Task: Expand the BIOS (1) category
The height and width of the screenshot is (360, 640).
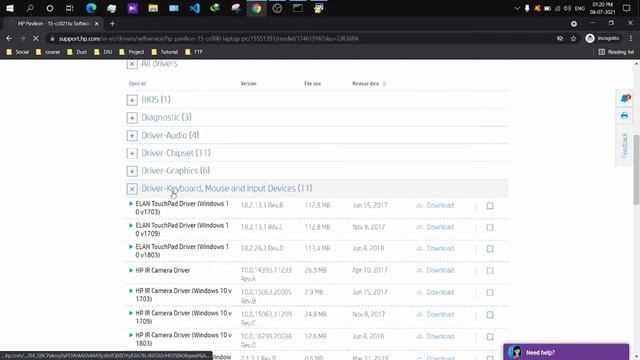Action: [x=132, y=100]
